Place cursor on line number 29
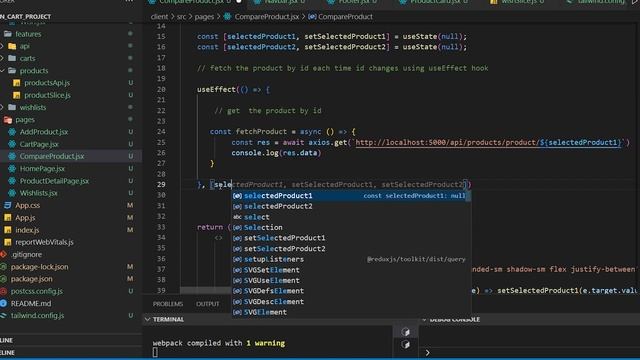640x360 pixels. (161, 184)
